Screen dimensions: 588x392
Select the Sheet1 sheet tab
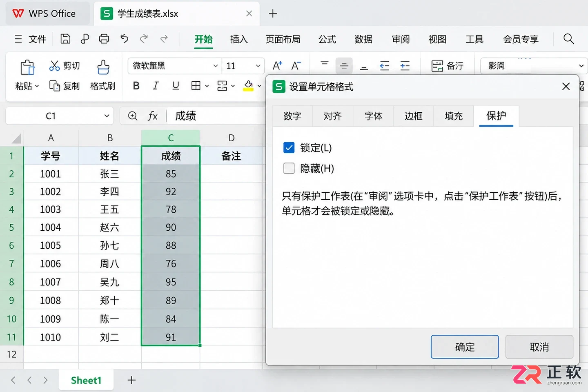point(86,380)
